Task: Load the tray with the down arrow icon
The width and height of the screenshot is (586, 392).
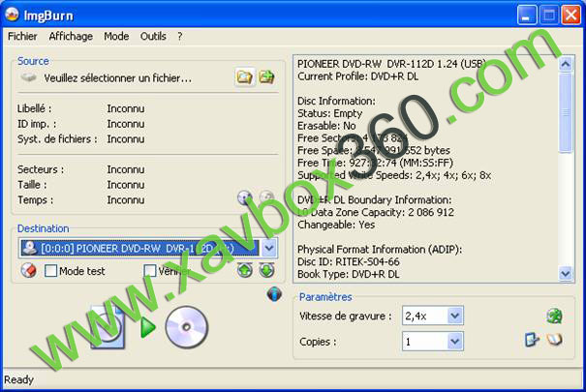Action: point(266,270)
